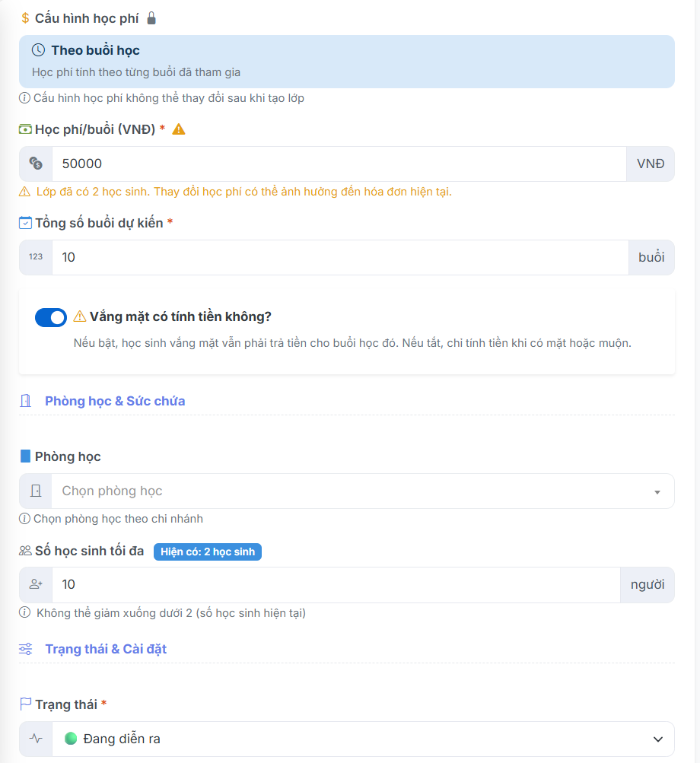The width and height of the screenshot is (700, 763).
Task: Click the pulse icon in the status field
Action: [36, 739]
